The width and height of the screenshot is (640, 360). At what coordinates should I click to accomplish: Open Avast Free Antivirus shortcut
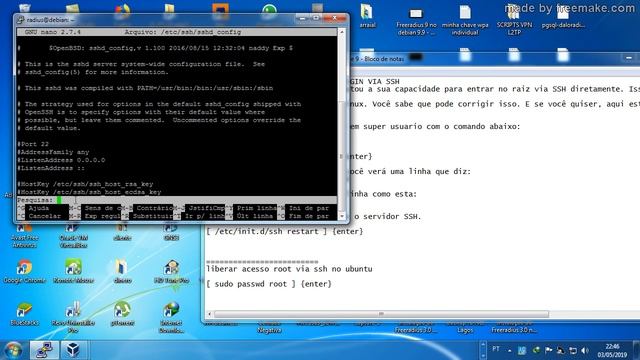(x=24, y=237)
